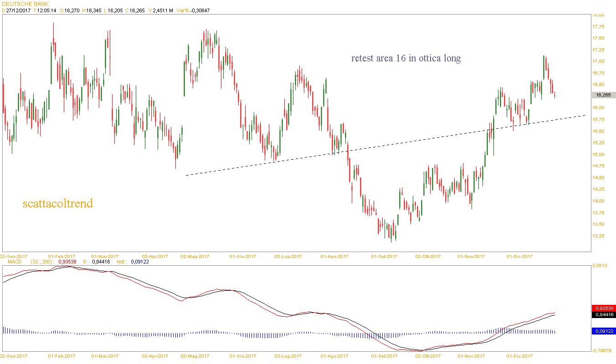The width and height of the screenshot is (616, 364).
Task: Click 01-Feb-2017 on the MACD panel date axis
Action: pos(62,356)
